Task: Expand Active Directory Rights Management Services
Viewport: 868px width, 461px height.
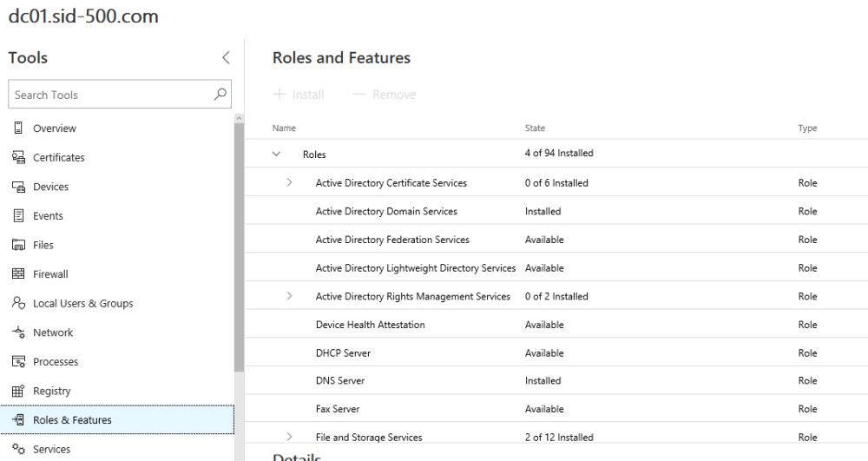Action: click(x=290, y=297)
